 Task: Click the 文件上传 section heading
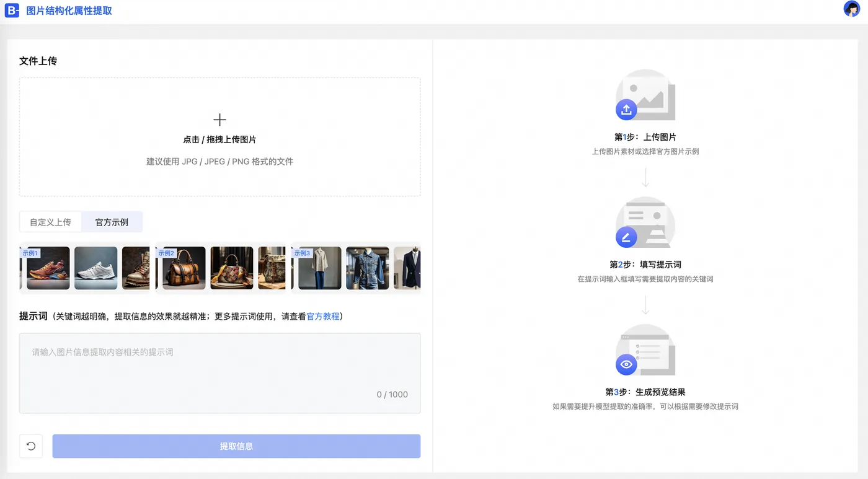click(38, 61)
